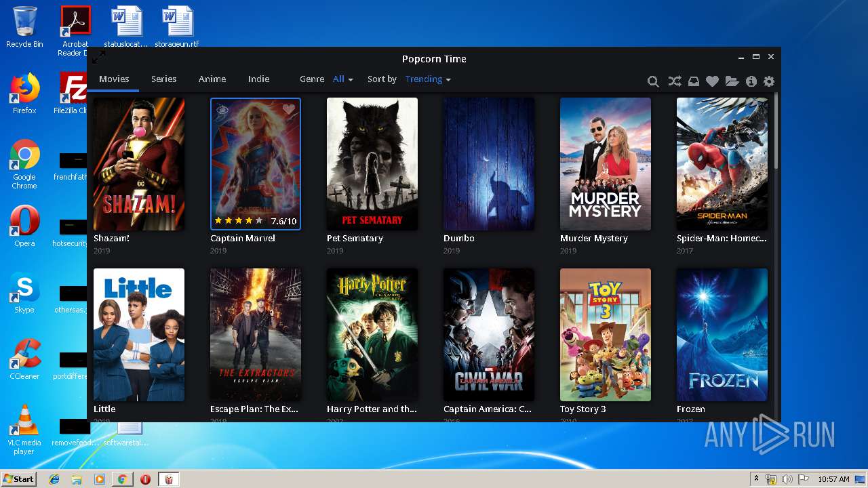The image size is (868, 488).
Task: Open the Pet Sematary poster
Action: click(372, 164)
